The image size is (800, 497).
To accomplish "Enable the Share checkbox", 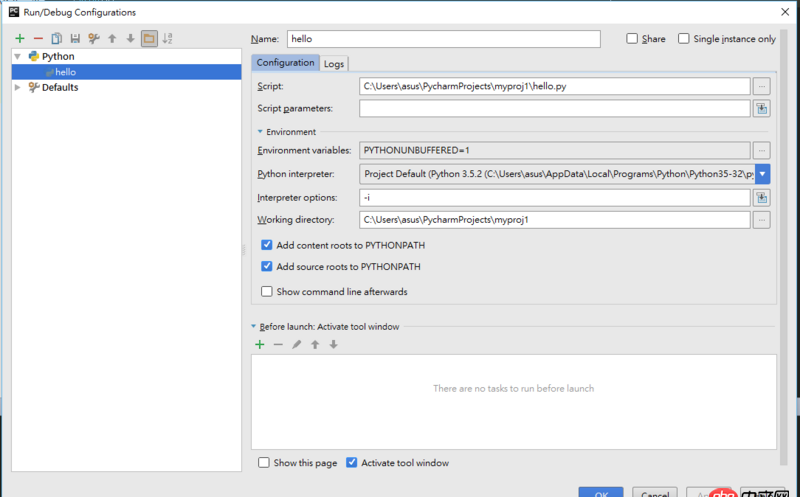I will coord(632,39).
